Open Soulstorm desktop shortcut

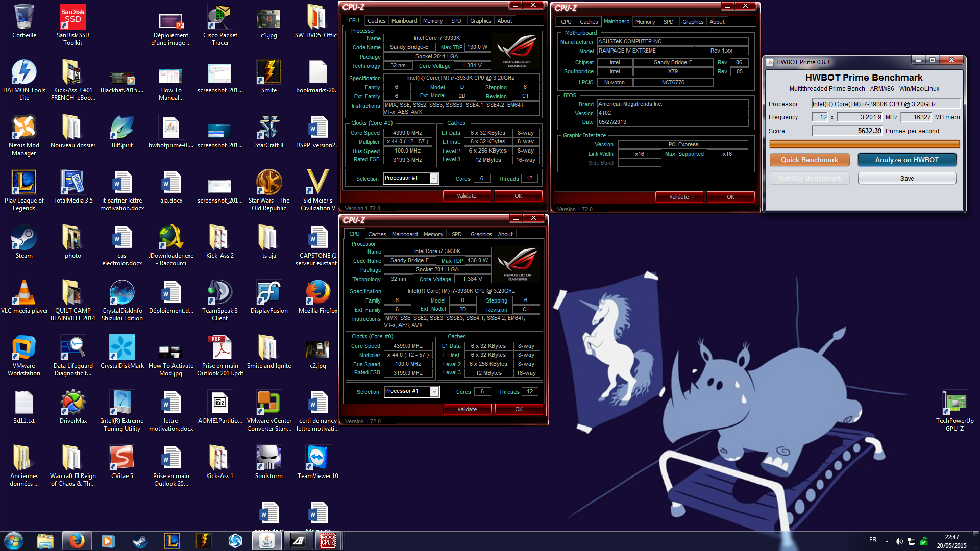point(269,462)
